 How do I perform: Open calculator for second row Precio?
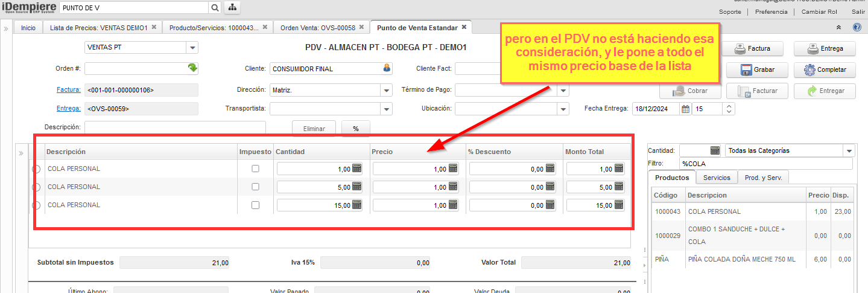tap(453, 187)
